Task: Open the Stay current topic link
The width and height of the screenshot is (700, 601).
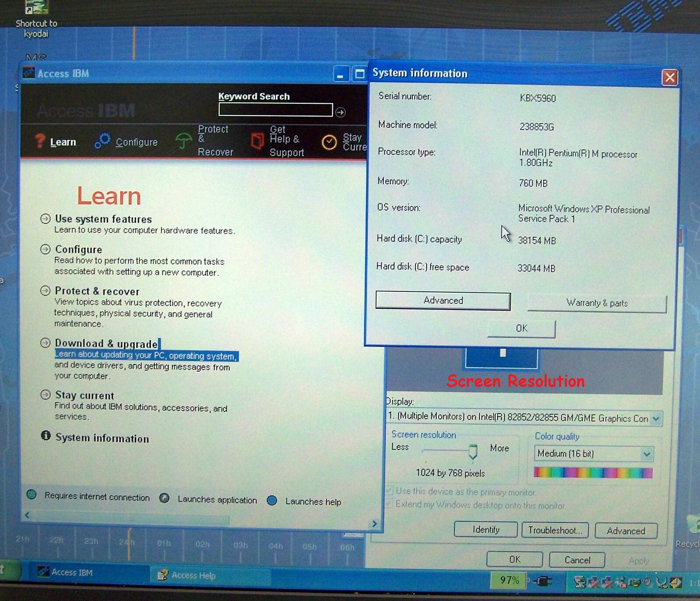Action: point(84,395)
